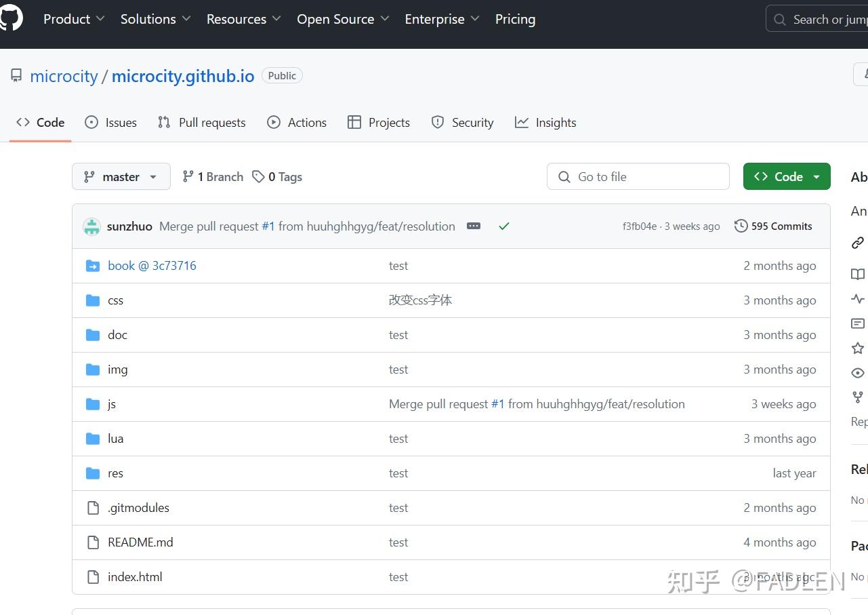Viewport: 868px width, 615px height.
Task: Click the README.md file icon
Action: pos(93,542)
